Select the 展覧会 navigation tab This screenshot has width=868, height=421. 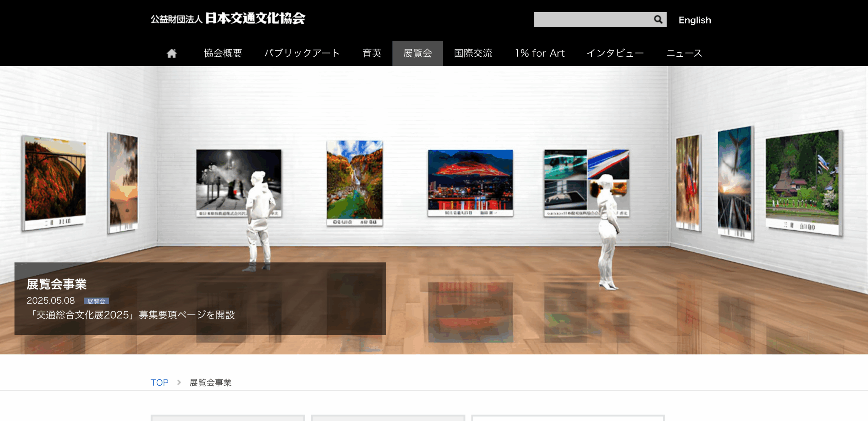coord(418,53)
